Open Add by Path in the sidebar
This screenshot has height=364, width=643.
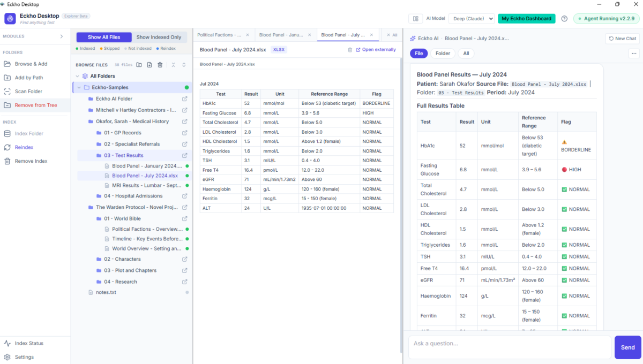[29, 78]
